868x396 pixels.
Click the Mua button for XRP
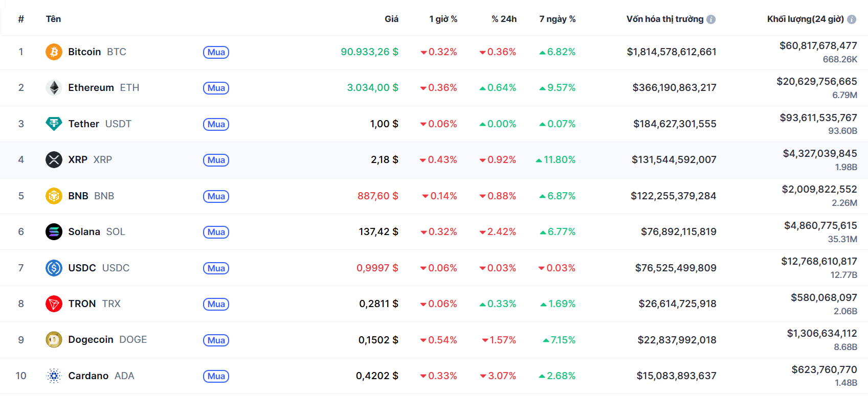click(216, 160)
